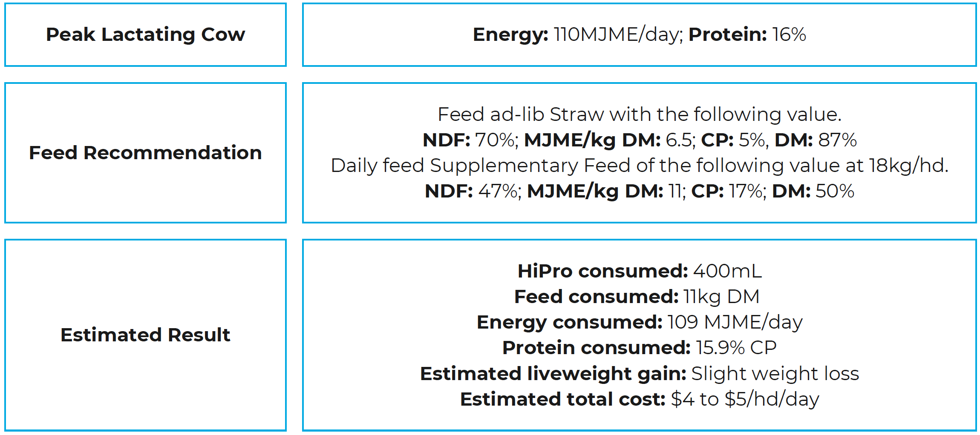
Task: Click the 'Daily feed Supplementary Feed' line
Action: [x=639, y=165]
